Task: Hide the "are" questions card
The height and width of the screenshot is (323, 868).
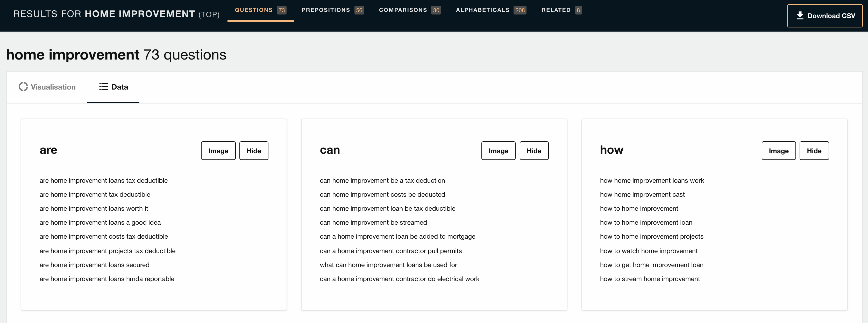Action: tap(254, 151)
